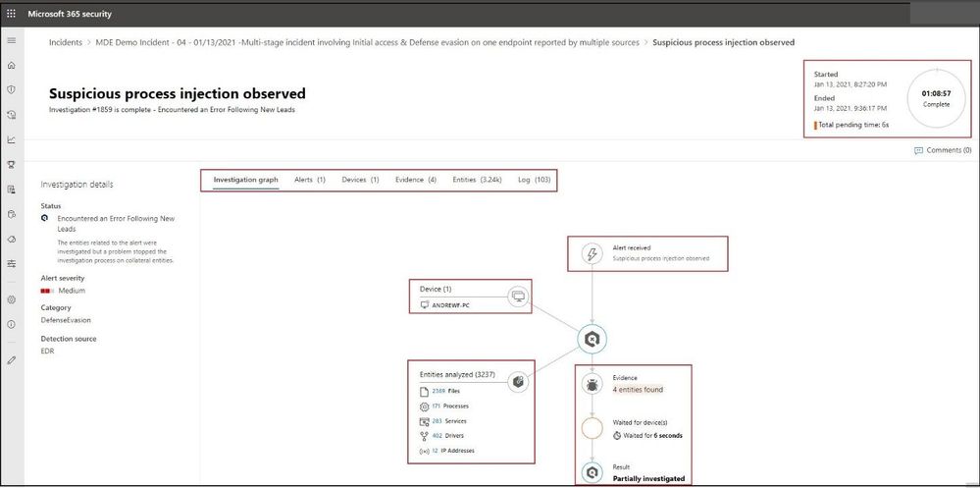Open the 283 Services count link
The width and height of the screenshot is (980, 488).
point(437,421)
